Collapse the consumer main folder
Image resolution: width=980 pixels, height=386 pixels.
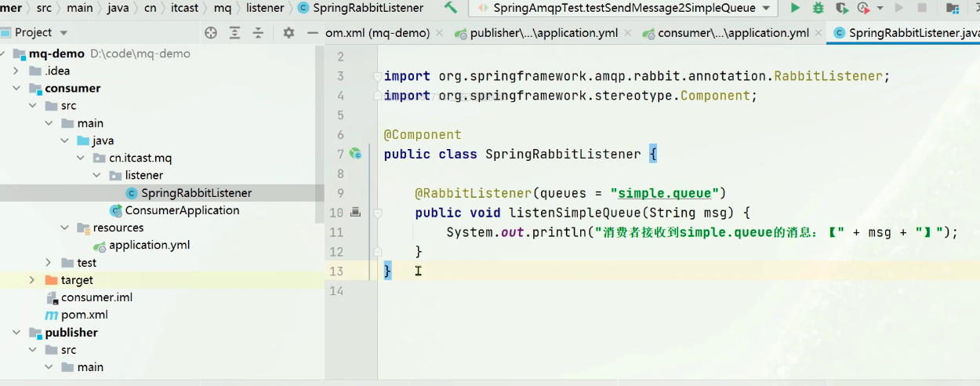coord(49,123)
